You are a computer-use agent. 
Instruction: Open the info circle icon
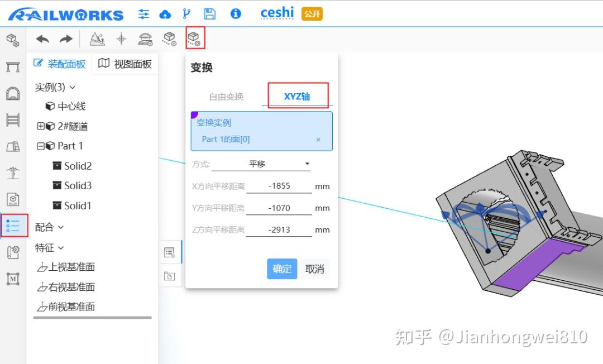click(x=236, y=14)
